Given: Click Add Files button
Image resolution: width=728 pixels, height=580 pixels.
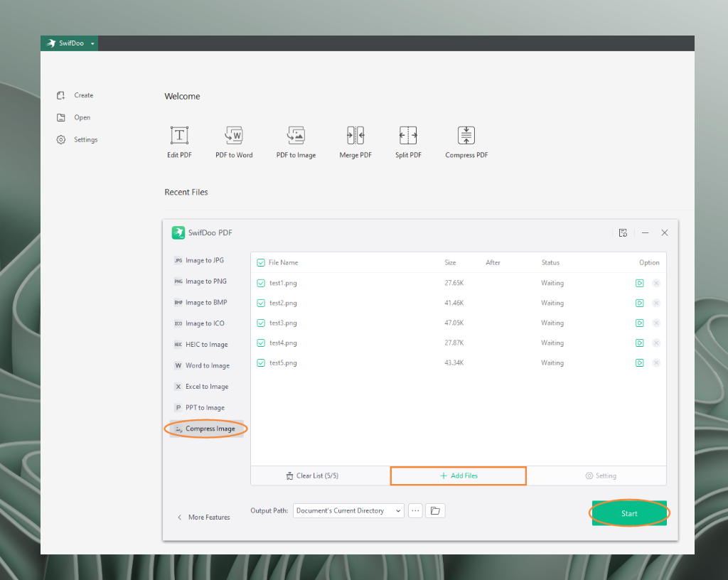Looking at the screenshot, I should pos(459,476).
